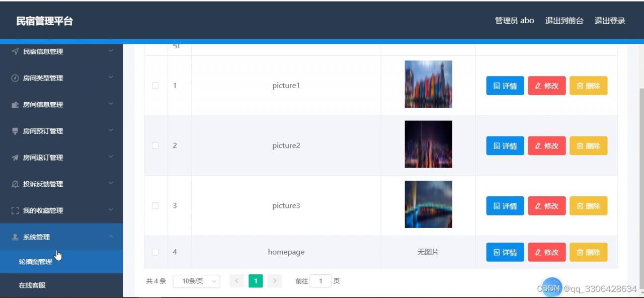Open the 投诉反馈管理 menu
Screen dimensions: 644x298
[61, 184]
